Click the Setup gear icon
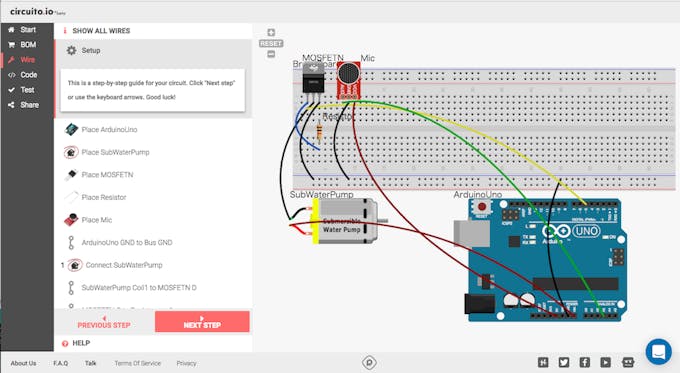The image size is (680, 373). coord(72,50)
